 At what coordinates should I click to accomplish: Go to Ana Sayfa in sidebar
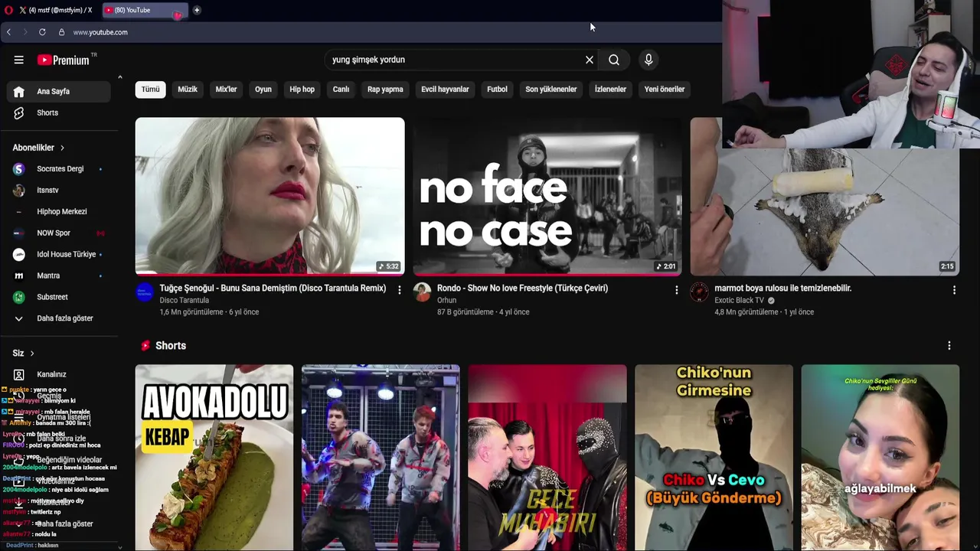click(59, 91)
